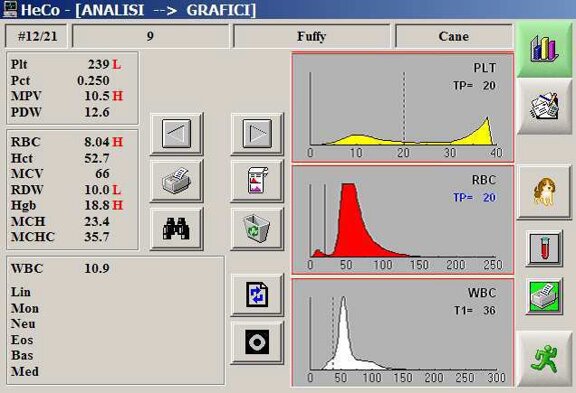
Task: Select the dog species icon
Action: 544,192
